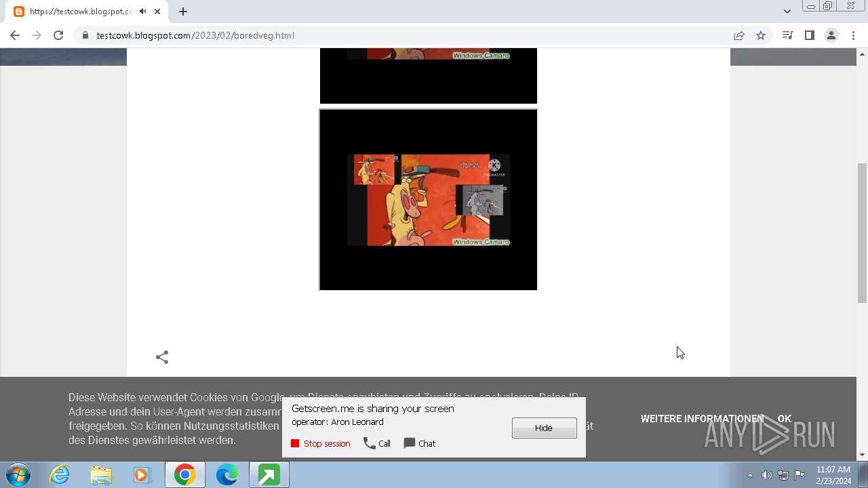868x488 pixels.
Task: Open the network status tray icon
Action: point(783,475)
